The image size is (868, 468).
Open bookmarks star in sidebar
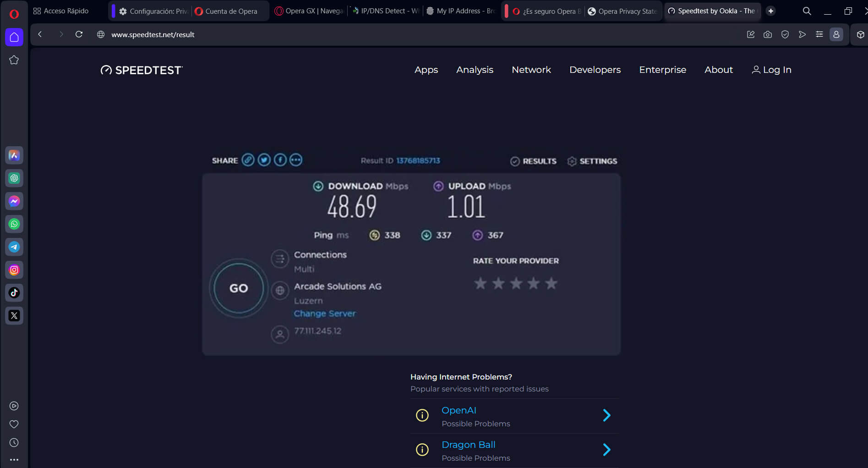14,60
